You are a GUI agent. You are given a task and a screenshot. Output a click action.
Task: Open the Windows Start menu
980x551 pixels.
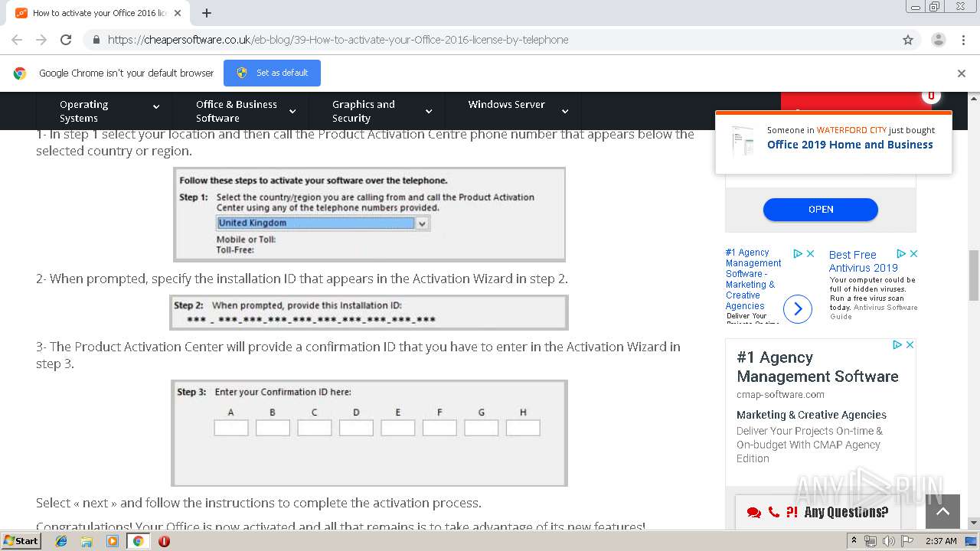click(x=21, y=540)
